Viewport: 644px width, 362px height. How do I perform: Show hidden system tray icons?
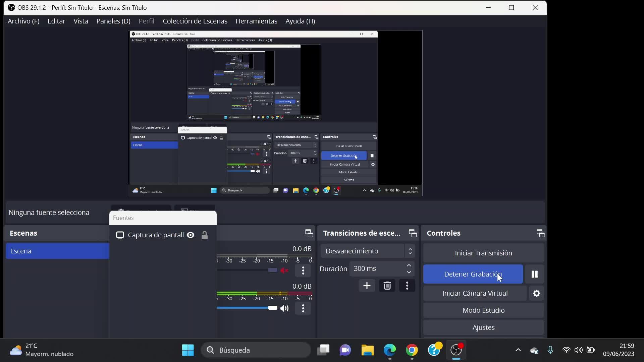tap(518, 350)
